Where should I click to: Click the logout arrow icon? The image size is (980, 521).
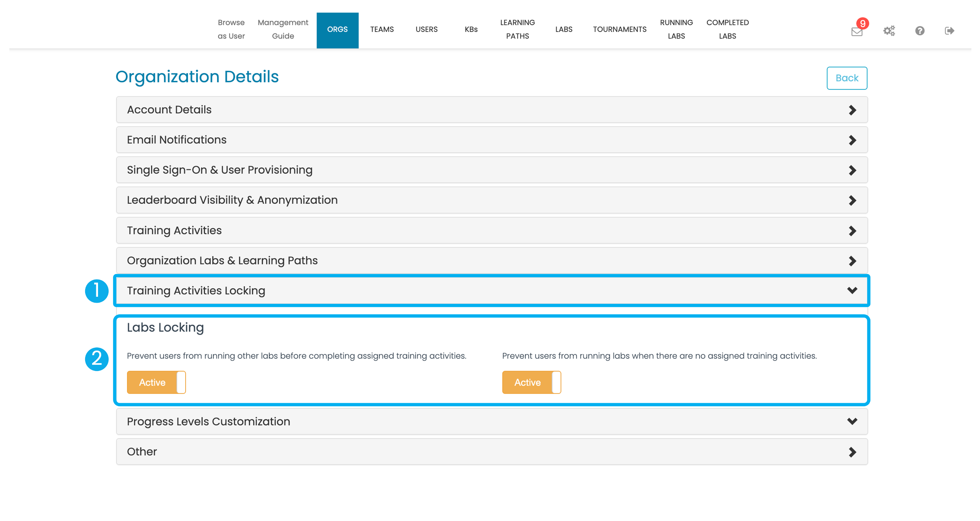point(949,31)
